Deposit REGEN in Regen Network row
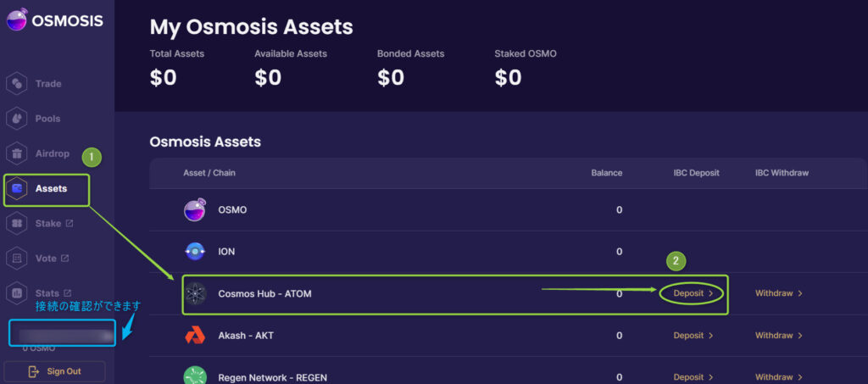The width and height of the screenshot is (868, 384). coord(693,377)
